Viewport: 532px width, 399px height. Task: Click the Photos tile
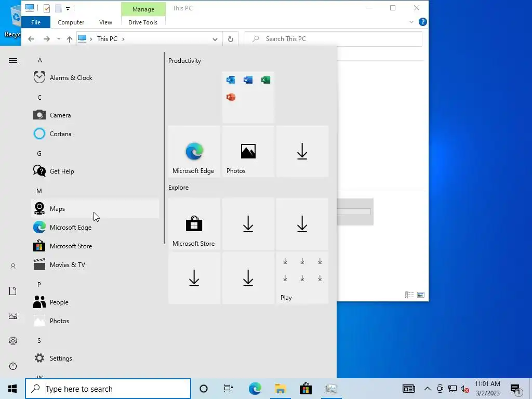(x=248, y=151)
